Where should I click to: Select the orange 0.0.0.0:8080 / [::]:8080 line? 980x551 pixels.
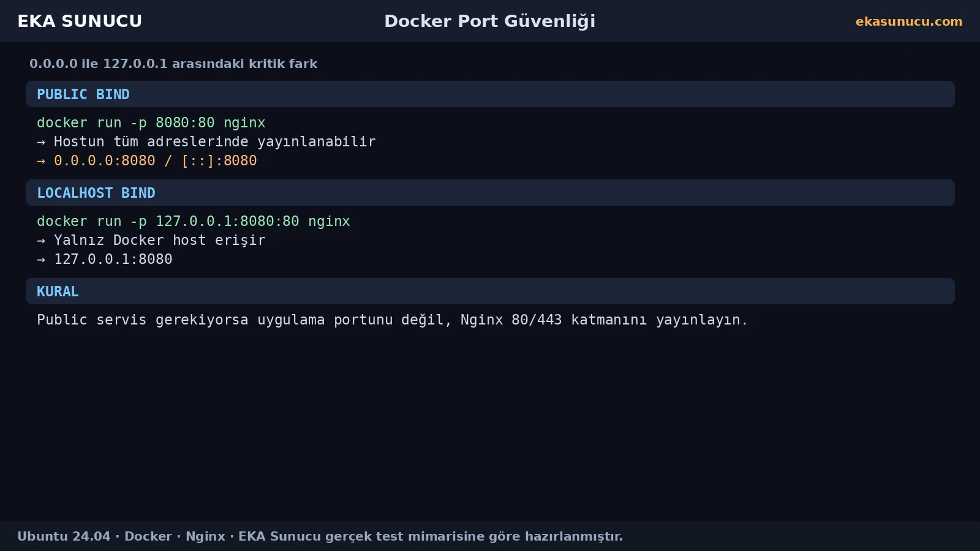click(x=147, y=161)
